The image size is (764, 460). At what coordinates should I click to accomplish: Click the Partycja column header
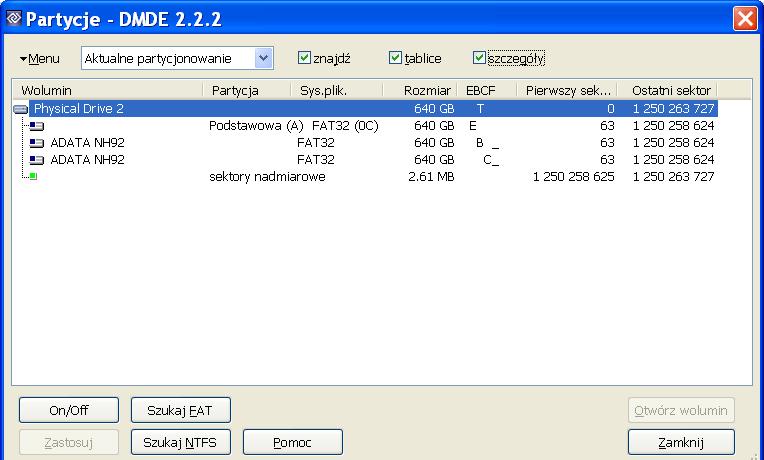[x=247, y=90]
